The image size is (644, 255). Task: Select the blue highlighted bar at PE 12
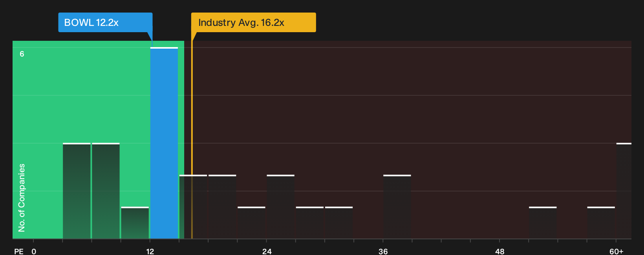164,143
